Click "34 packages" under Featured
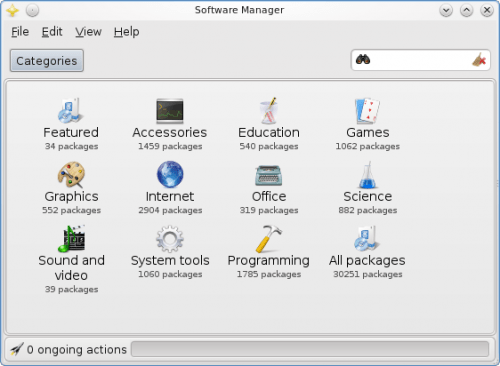This screenshot has height=366, width=500. [x=71, y=146]
